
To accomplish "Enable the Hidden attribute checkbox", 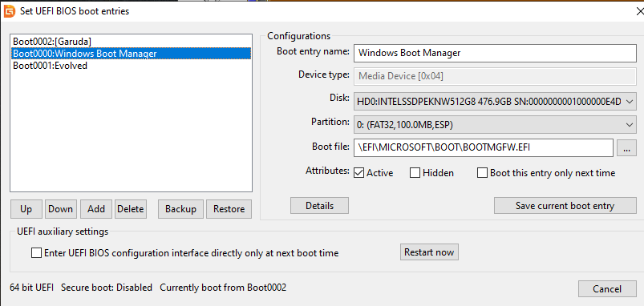I will (x=415, y=173).
